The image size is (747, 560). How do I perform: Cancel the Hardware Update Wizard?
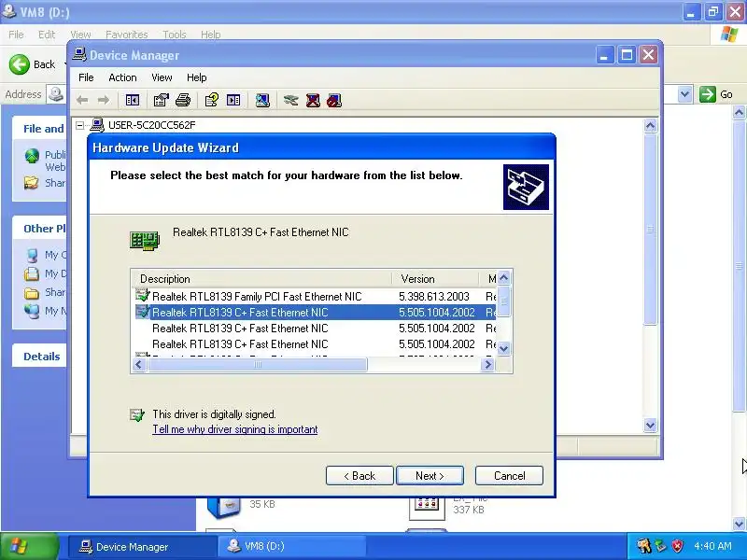tap(509, 476)
